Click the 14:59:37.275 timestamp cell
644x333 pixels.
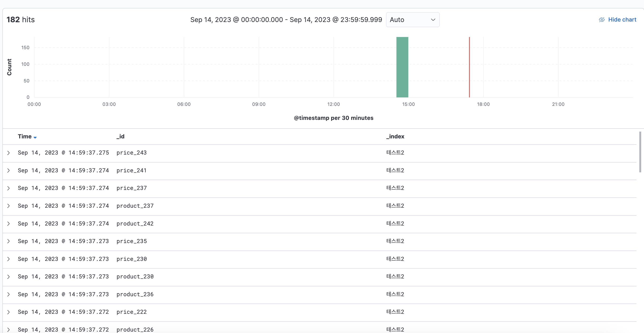[x=63, y=153]
